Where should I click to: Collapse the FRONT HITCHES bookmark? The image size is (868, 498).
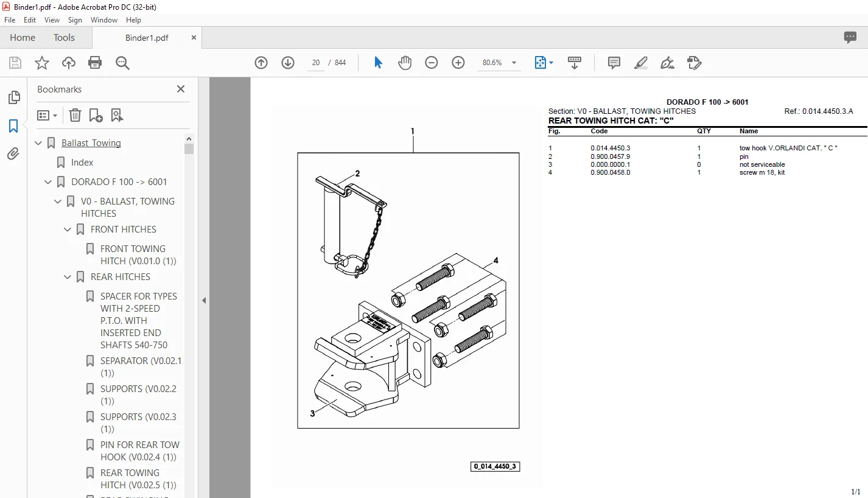(68, 230)
